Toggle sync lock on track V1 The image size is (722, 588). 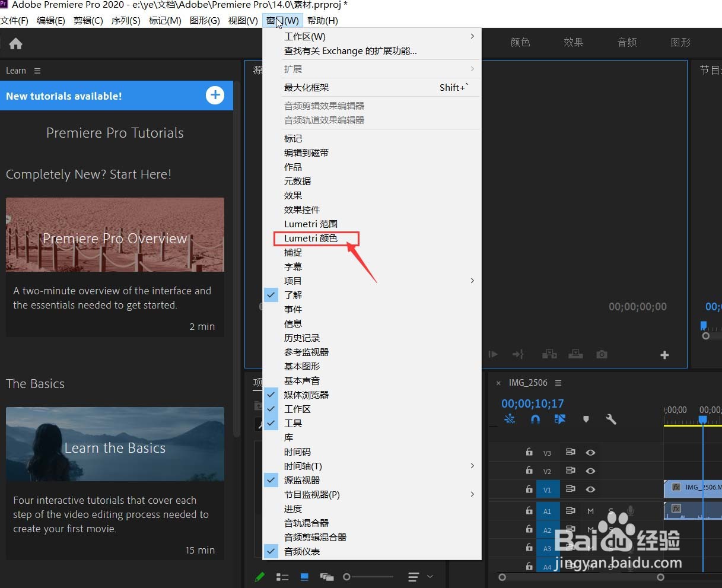click(x=570, y=489)
